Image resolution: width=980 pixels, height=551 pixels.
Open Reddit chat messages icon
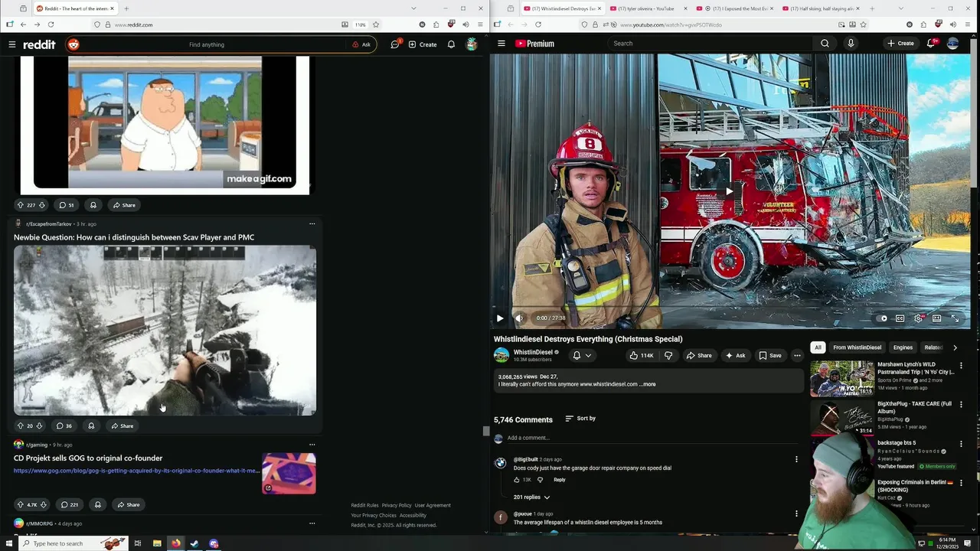pyautogui.click(x=395, y=44)
